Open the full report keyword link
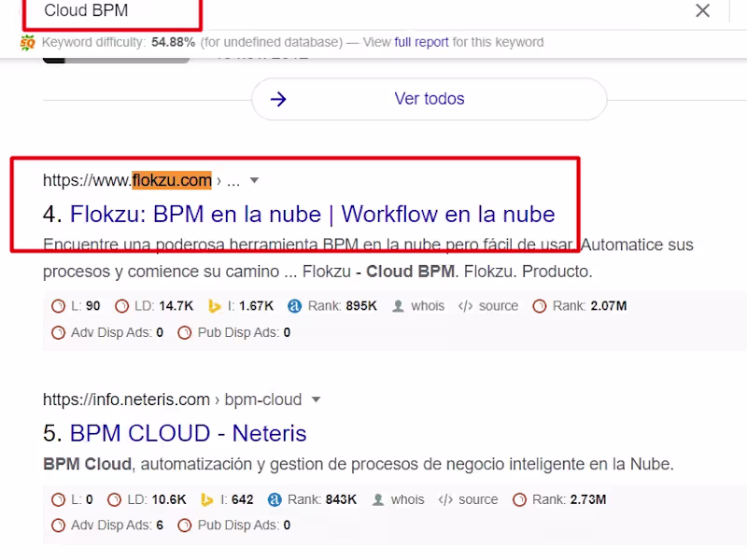This screenshot has height=560, width=747. click(x=421, y=42)
